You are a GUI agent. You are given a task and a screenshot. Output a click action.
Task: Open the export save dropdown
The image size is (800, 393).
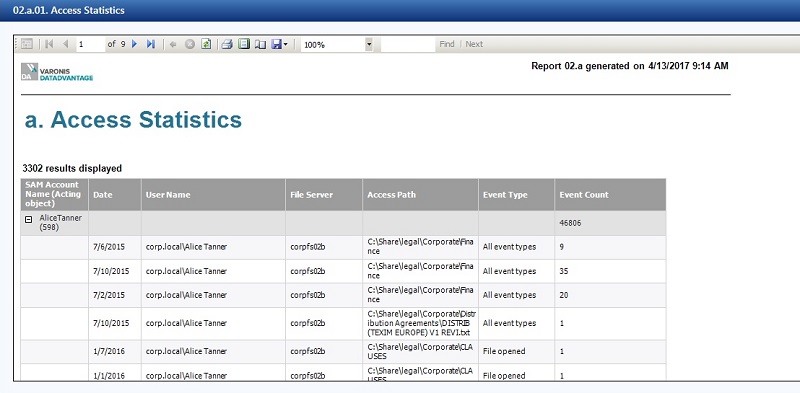pyautogui.click(x=280, y=44)
